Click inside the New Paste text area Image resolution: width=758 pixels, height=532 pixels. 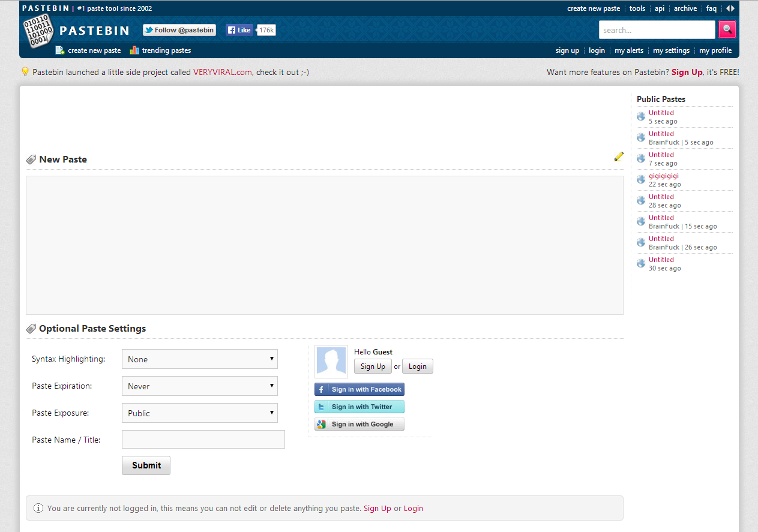324,245
